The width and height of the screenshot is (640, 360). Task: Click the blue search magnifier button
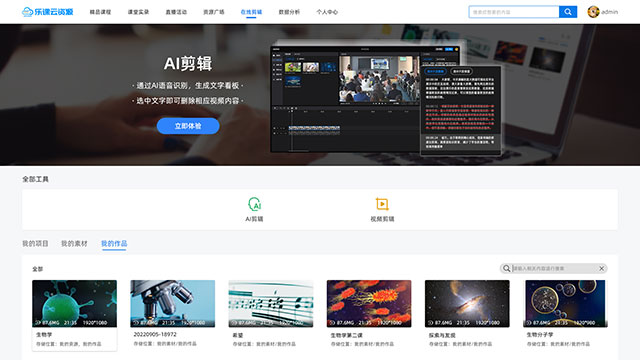click(568, 12)
